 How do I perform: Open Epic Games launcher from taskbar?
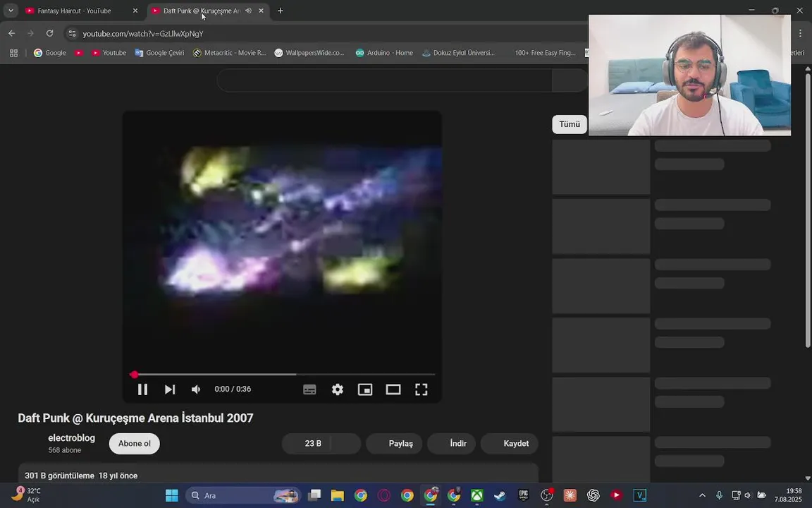point(524,495)
